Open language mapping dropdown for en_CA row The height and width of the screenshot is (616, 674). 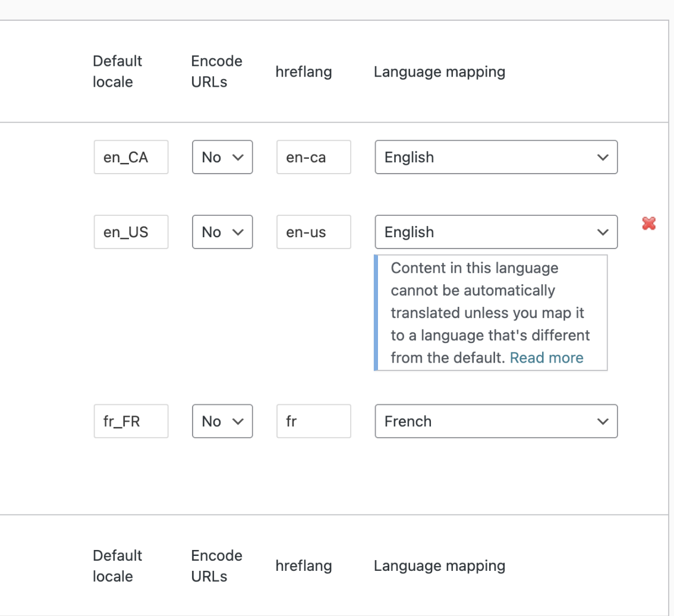pyautogui.click(x=496, y=158)
